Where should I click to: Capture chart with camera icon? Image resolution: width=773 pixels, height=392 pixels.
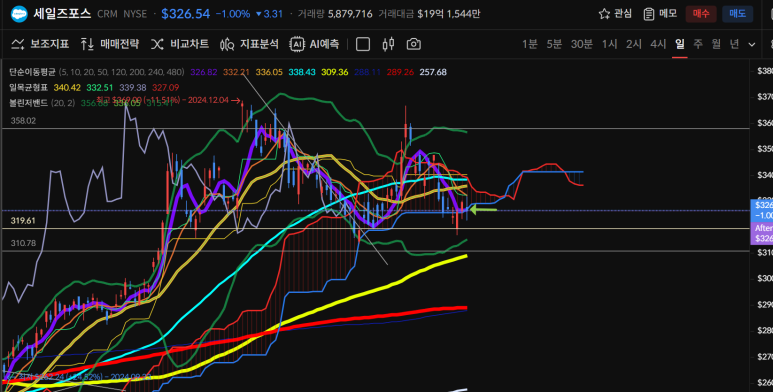pyautogui.click(x=414, y=44)
